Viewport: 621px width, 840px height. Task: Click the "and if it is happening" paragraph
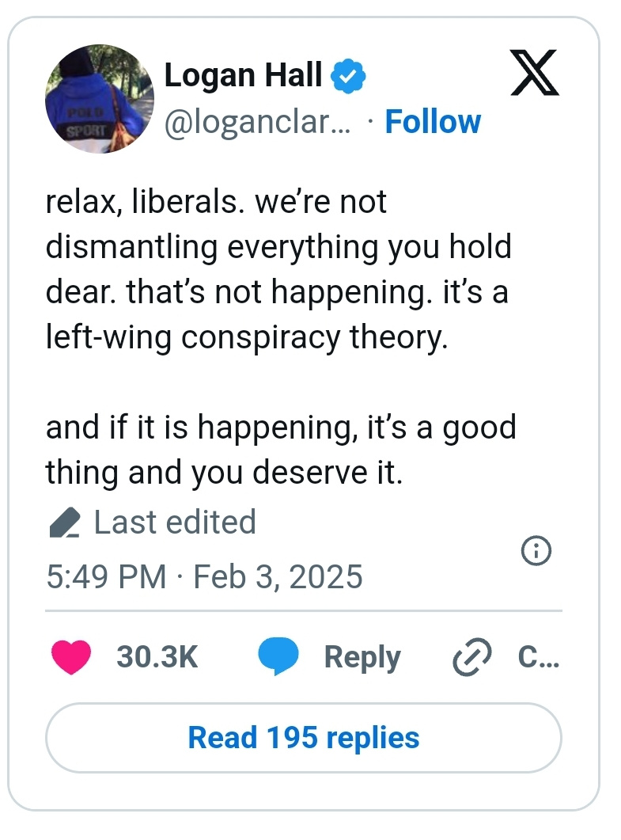(281, 450)
